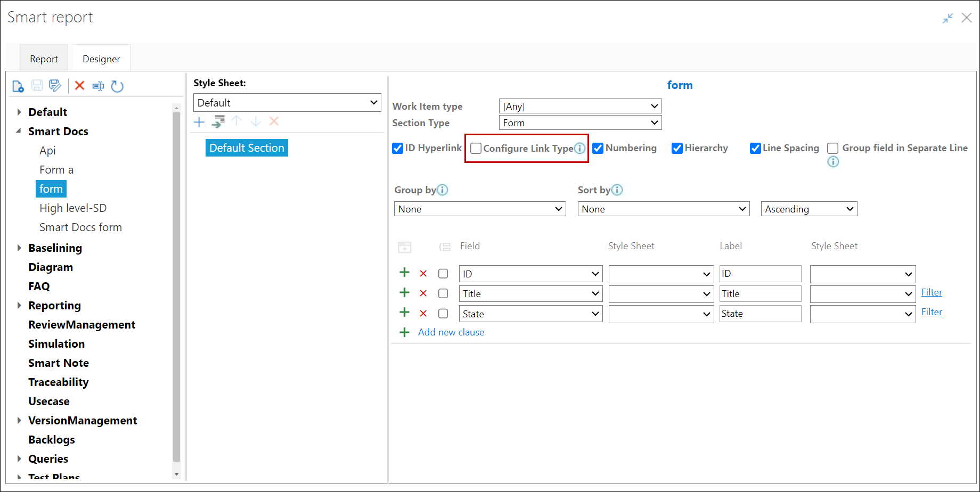Click the Filter link in Title row
The image size is (980, 492).
932,292
